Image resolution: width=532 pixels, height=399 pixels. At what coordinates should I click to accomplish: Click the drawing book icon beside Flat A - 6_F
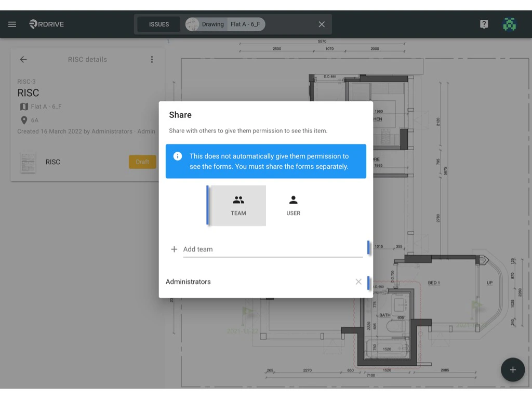(x=24, y=106)
